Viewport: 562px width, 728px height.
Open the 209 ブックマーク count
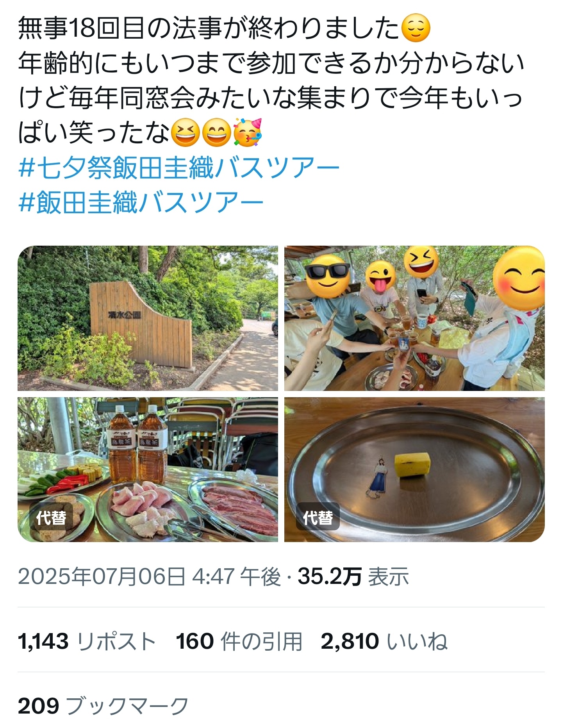click(x=103, y=706)
